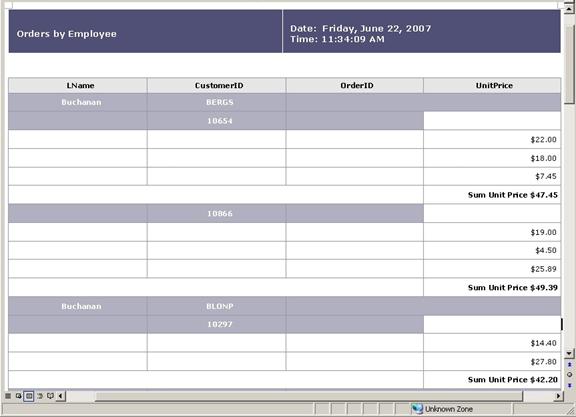
Task: Switch to Web Layout view icon
Action: coord(18,396)
